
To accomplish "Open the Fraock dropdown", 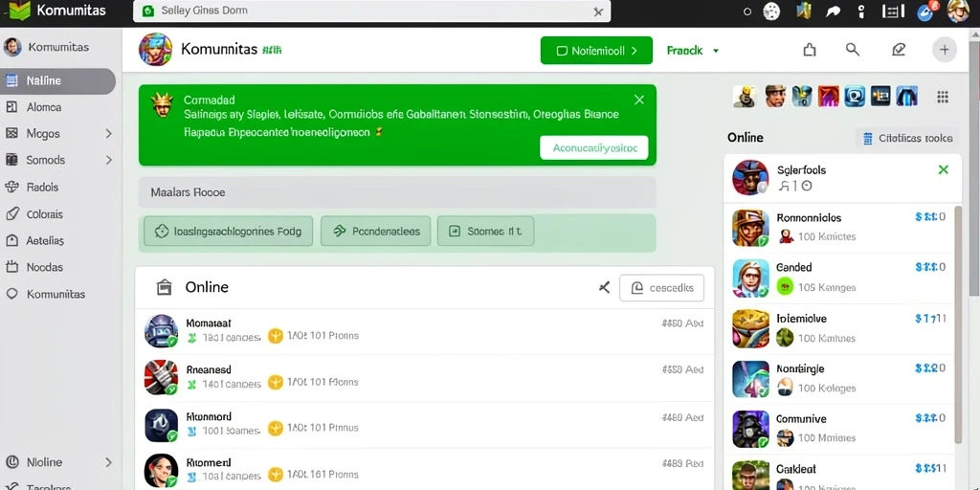I will (x=693, y=51).
